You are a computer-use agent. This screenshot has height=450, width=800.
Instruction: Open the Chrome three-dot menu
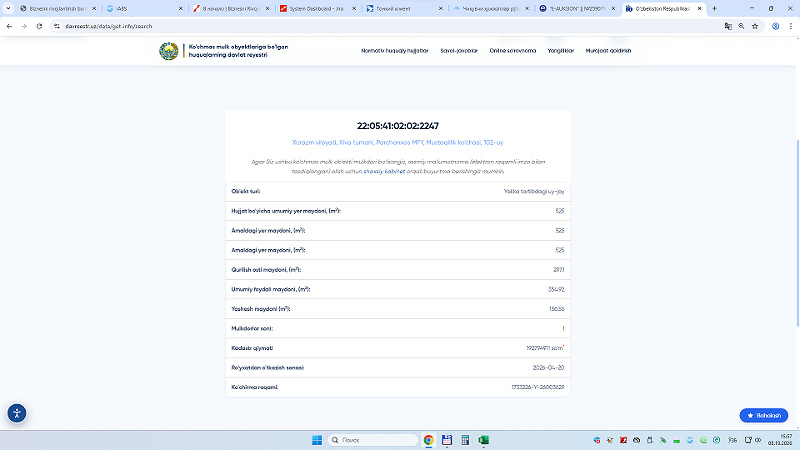(x=790, y=26)
